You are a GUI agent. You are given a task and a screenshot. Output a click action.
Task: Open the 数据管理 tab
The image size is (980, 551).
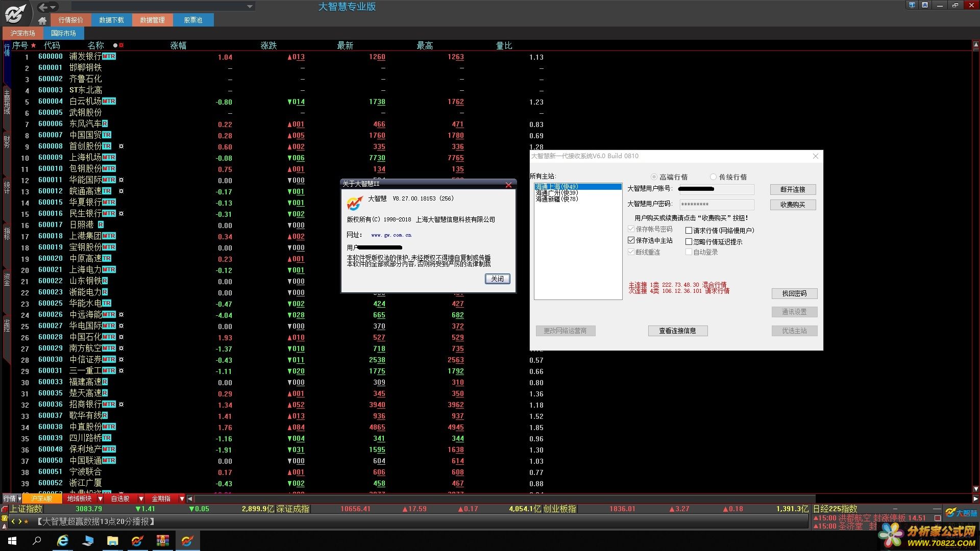tap(153, 20)
